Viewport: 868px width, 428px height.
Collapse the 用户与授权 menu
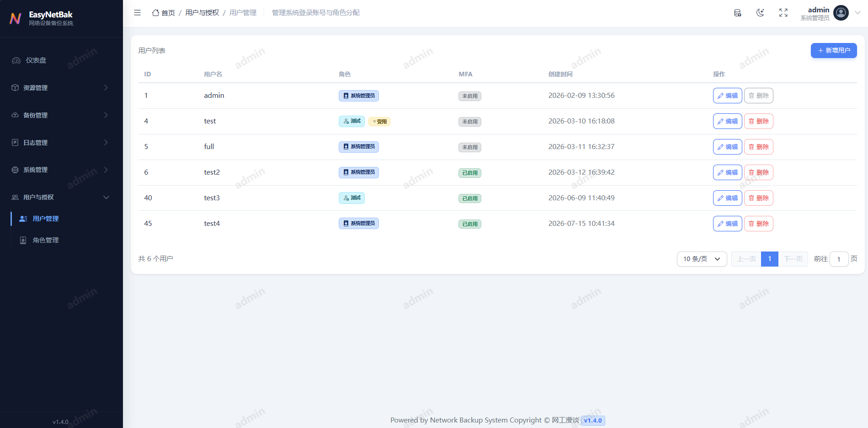(61, 197)
